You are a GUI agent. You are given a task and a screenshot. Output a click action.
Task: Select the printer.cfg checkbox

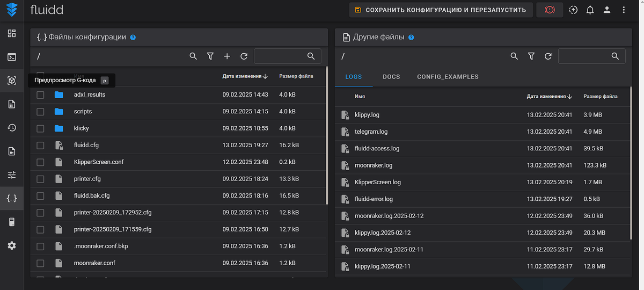pyautogui.click(x=40, y=179)
